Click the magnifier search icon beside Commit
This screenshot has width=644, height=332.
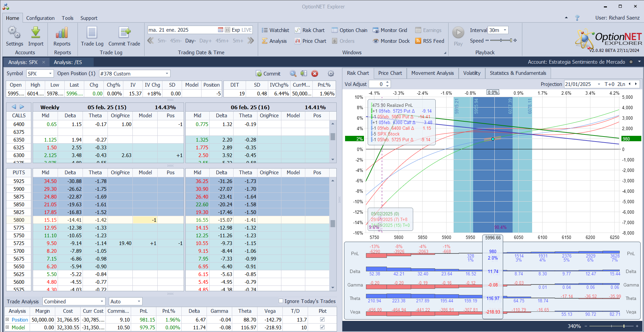[x=293, y=73]
